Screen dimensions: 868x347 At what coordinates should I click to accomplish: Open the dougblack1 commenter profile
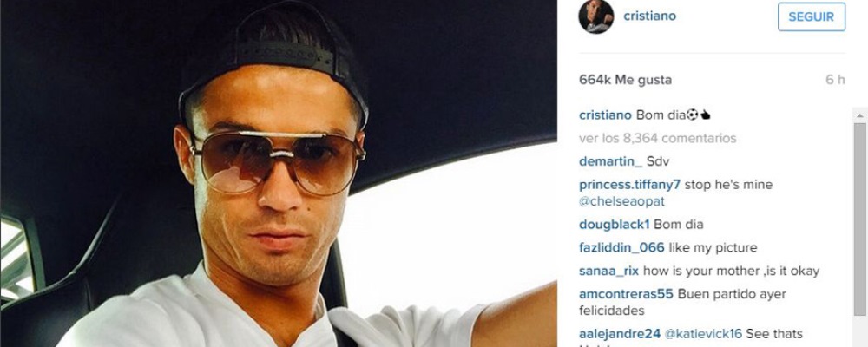coord(615,225)
